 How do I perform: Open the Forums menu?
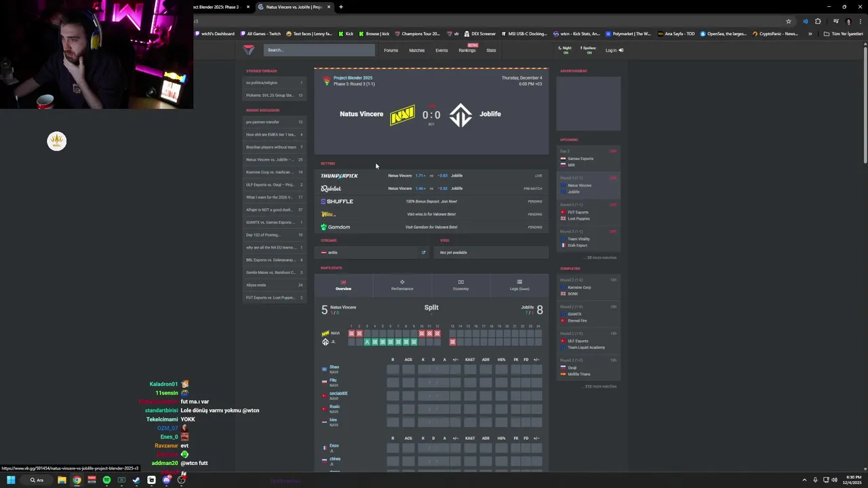pos(391,50)
